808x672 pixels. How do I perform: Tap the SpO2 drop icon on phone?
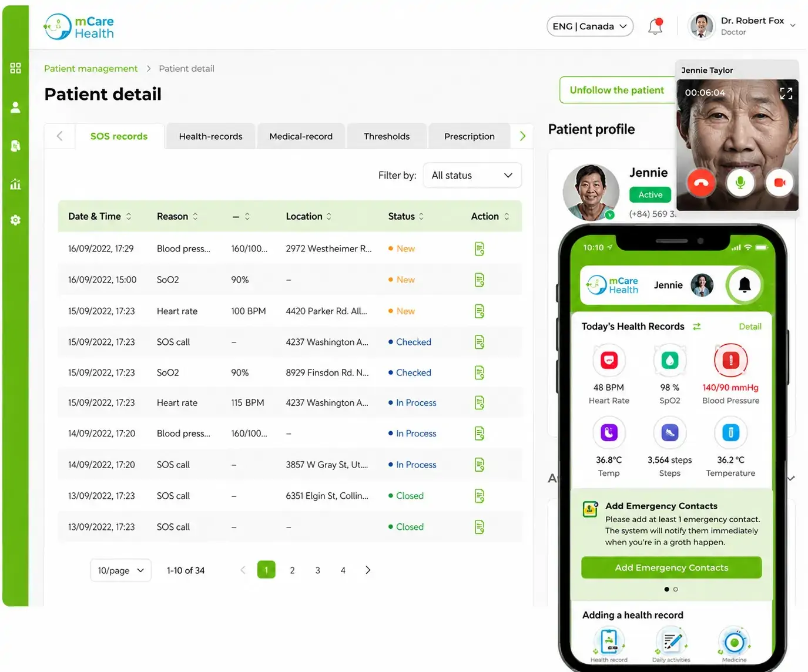tap(670, 360)
